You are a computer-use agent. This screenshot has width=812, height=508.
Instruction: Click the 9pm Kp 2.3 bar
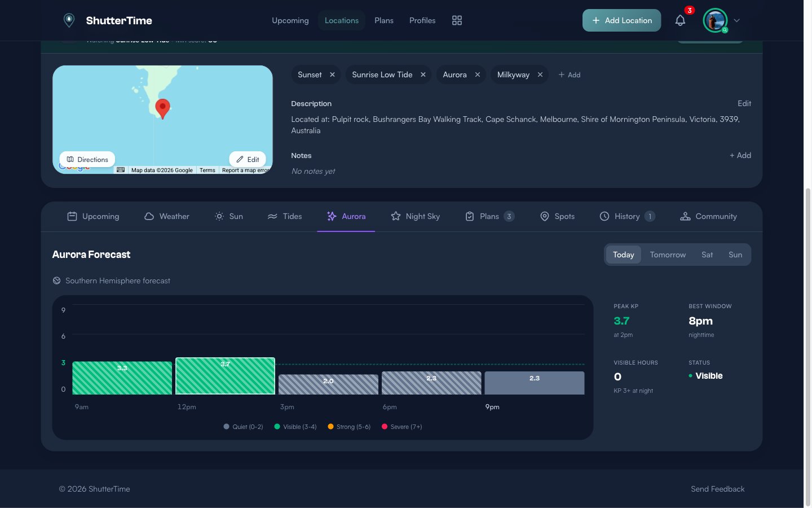click(535, 383)
